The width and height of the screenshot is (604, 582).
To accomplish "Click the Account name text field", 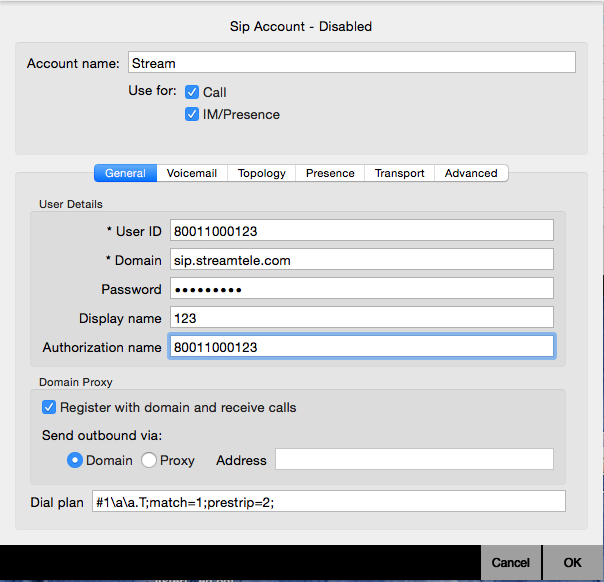I will point(351,63).
